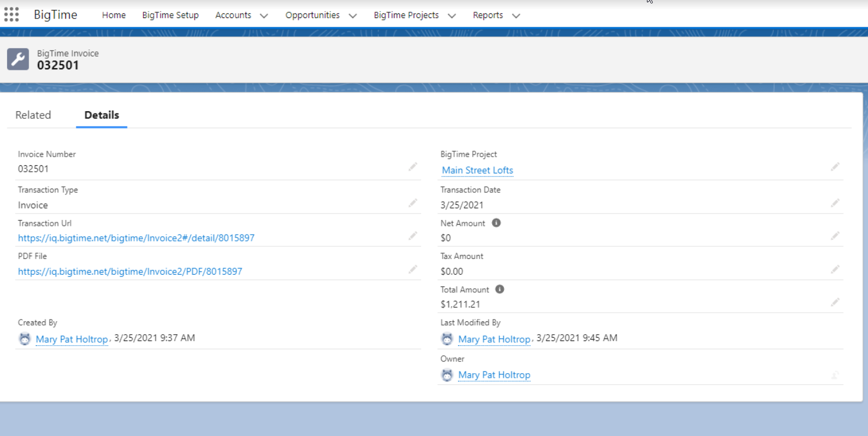Viewport: 868px width, 436px height.
Task: Expand the BigTime Projects menu chevron
Action: coord(452,16)
